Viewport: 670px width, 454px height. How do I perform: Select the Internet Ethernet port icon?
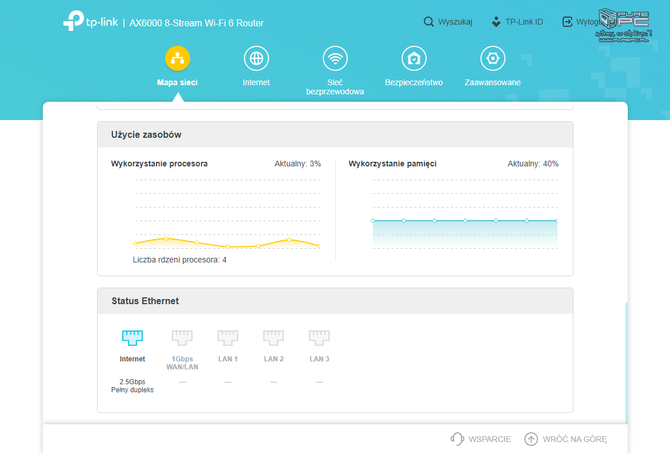pyautogui.click(x=132, y=338)
